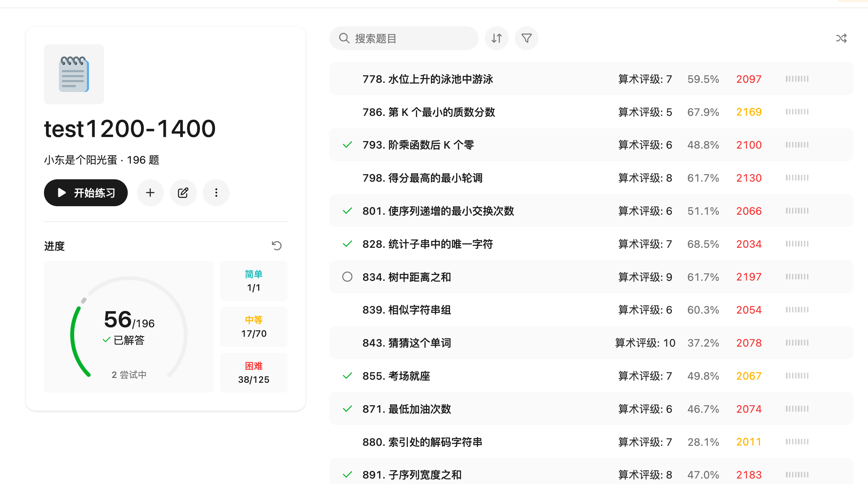This screenshot has height=484, width=868.
Task: Click the circular 56/196 progress gauge
Action: (x=129, y=327)
